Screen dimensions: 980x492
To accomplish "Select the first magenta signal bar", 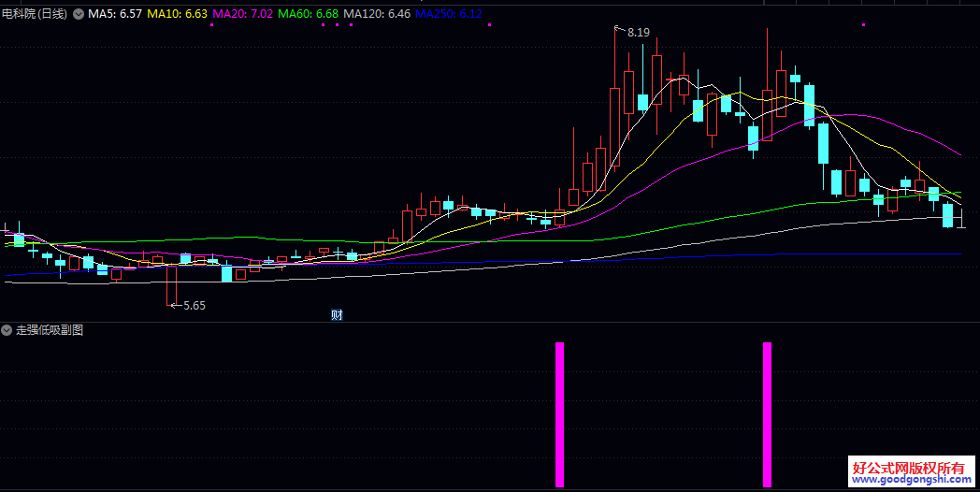I will 559,414.
